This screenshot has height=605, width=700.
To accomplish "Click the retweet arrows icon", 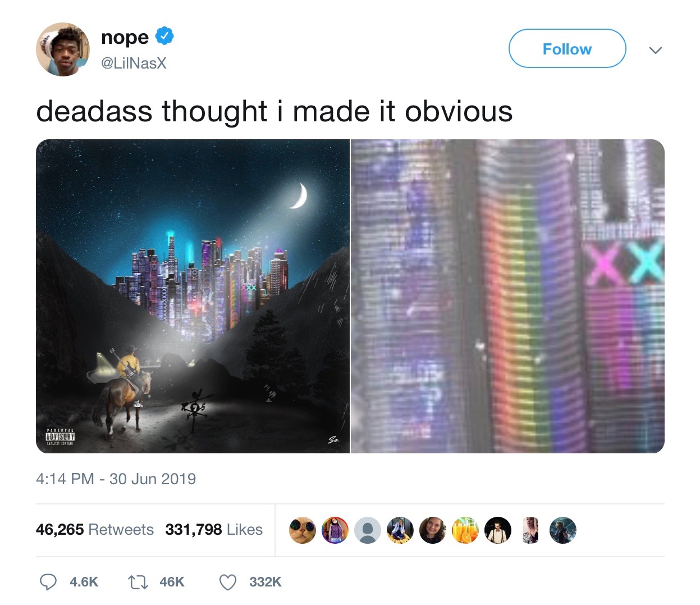I will click(138, 582).
